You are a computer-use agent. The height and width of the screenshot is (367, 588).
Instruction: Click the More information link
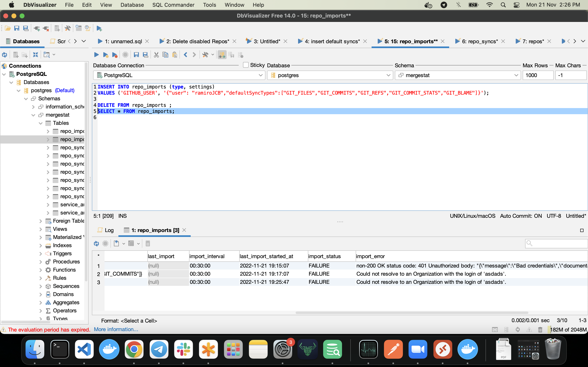click(116, 329)
